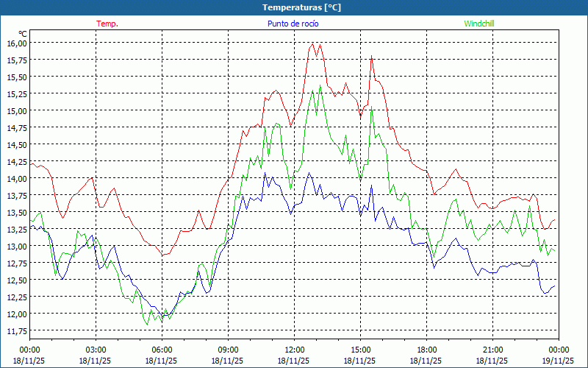This screenshot has width=588, height=368.
Task: Click the 19/11/25 date label
Action: coord(556,361)
